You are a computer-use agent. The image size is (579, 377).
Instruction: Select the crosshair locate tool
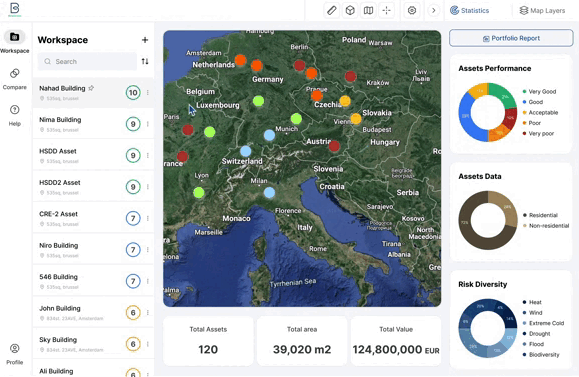[x=387, y=10]
